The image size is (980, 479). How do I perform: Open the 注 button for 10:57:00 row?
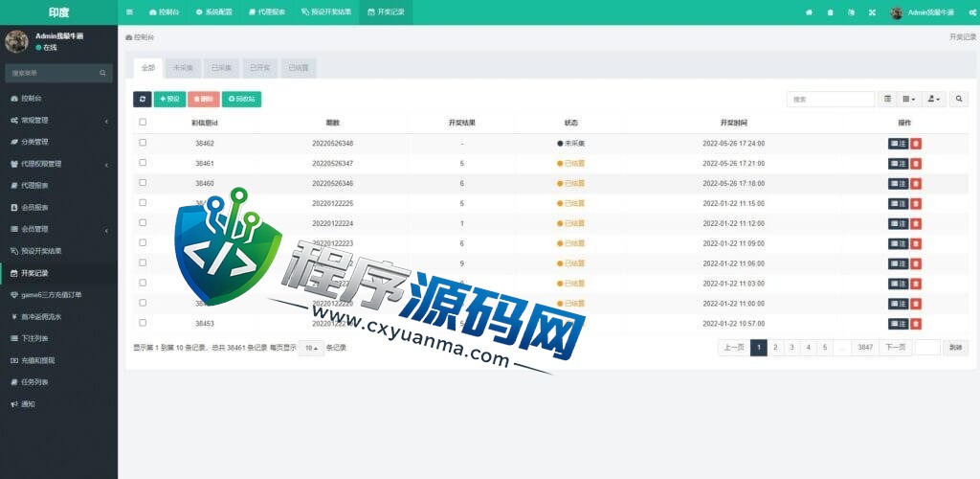pos(898,324)
